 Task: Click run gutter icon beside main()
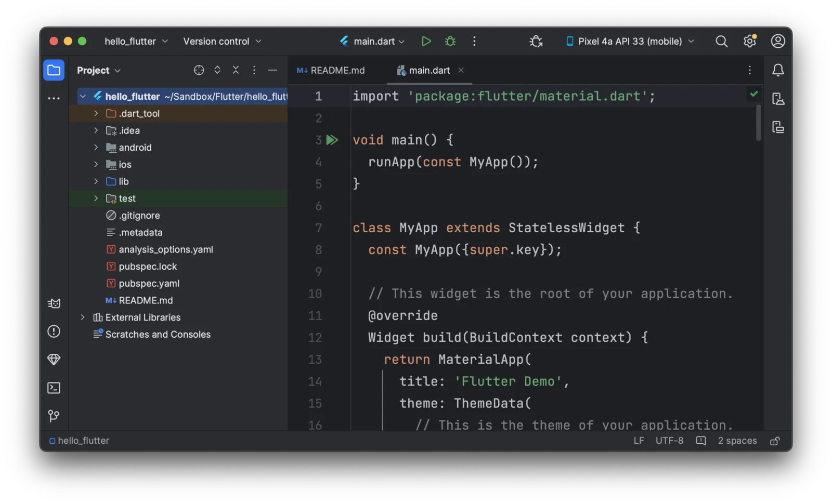point(332,140)
